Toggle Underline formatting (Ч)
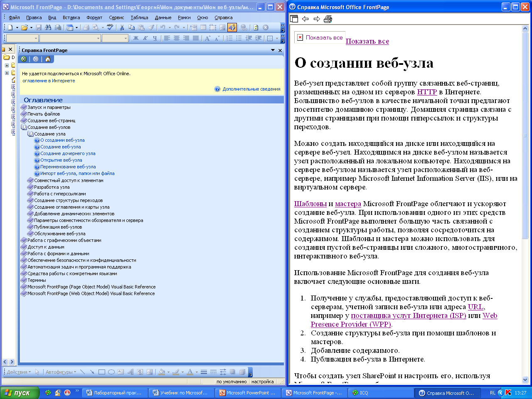The image size is (532, 399). pos(155,38)
